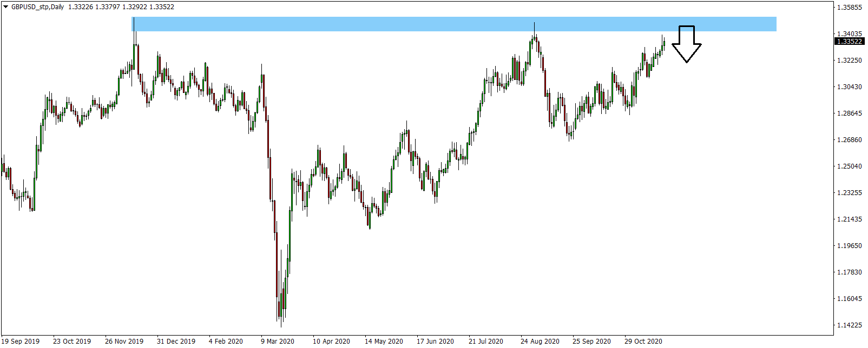Viewport: 868px width, 348px height.
Task: Click the 1.17830 price scale label
Action: [x=850, y=272]
